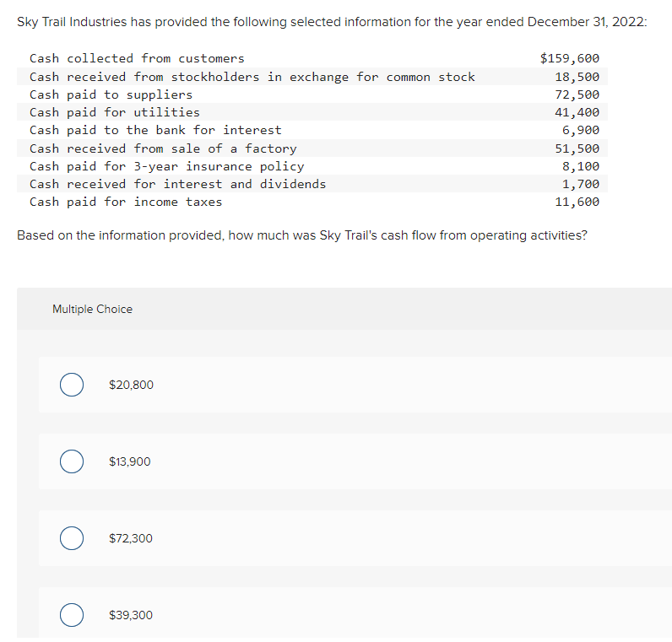672x642 pixels.
Task: Click the 1,700 interest and dividends amount
Action: click(x=581, y=184)
